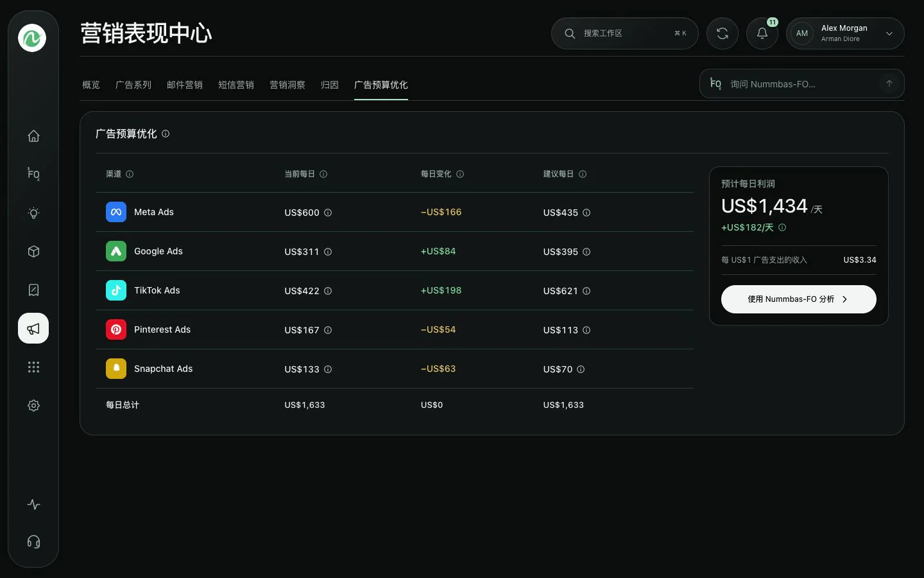Image resolution: width=924 pixels, height=578 pixels.
Task: Click the 营销表现中心 page title
Action: pyautogui.click(x=146, y=33)
